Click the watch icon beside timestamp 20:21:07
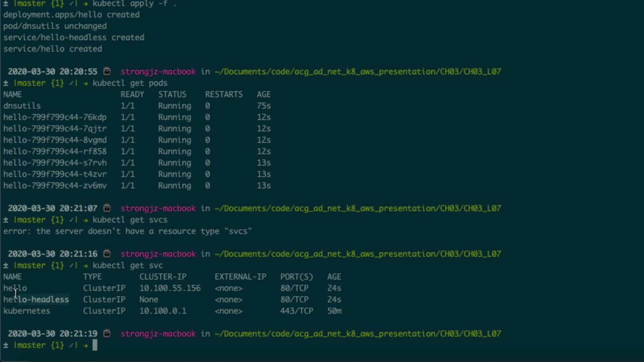 pyautogui.click(x=107, y=208)
